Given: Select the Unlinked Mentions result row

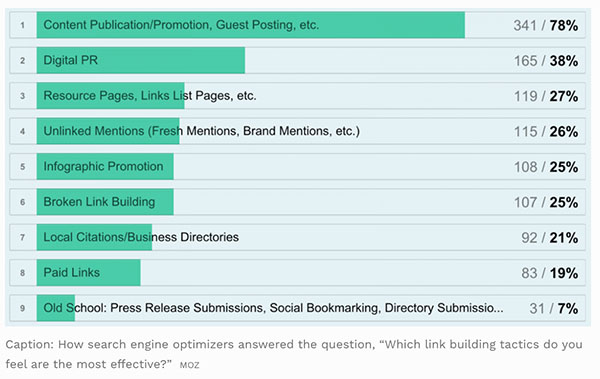Looking at the screenshot, I should (297, 131).
